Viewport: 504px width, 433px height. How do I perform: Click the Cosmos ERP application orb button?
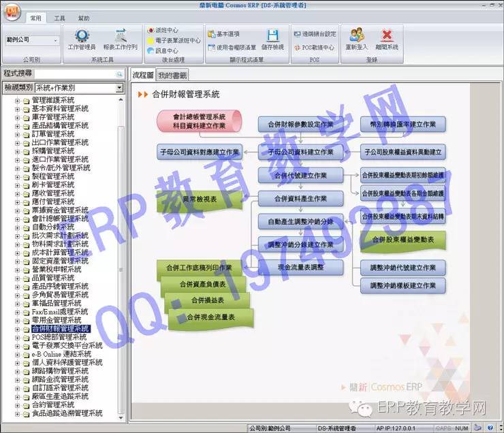[12, 12]
